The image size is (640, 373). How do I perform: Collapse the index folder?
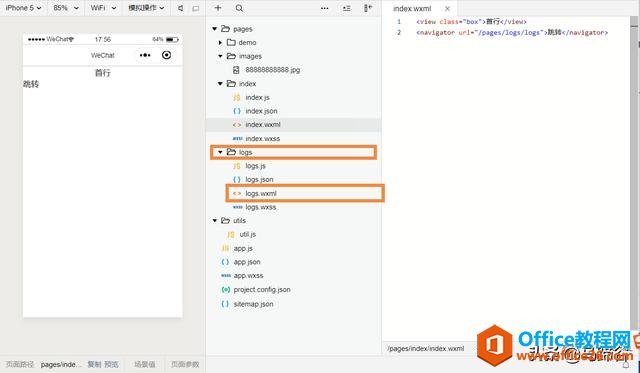coord(220,84)
